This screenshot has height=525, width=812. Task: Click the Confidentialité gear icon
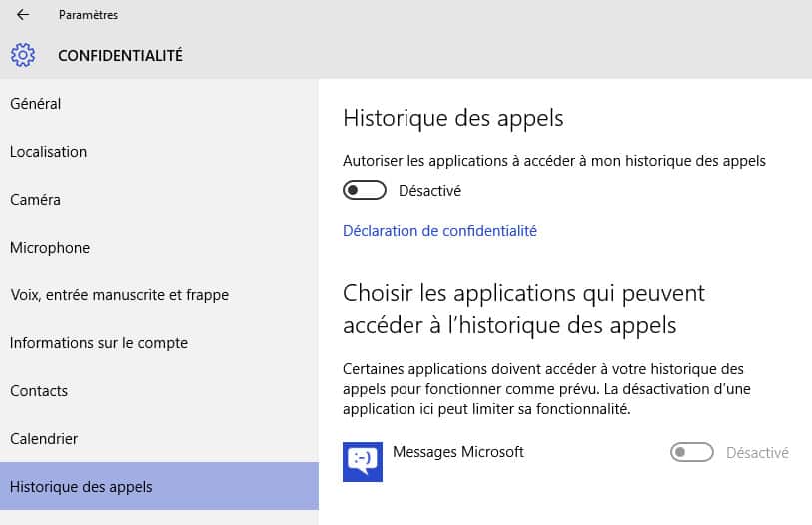point(23,55)
